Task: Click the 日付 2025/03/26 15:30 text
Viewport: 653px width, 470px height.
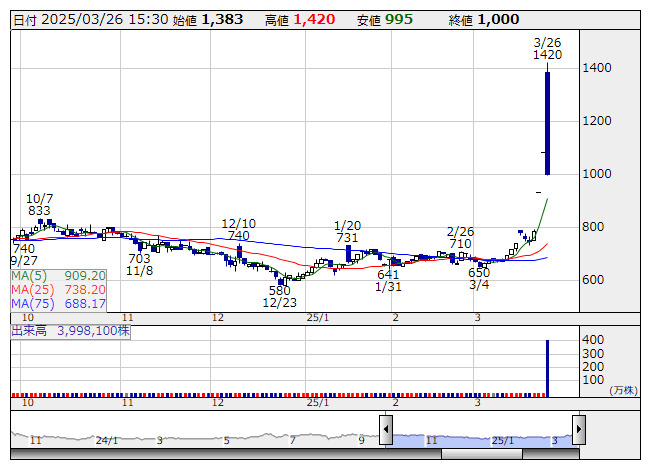Action: pos(91,20)
